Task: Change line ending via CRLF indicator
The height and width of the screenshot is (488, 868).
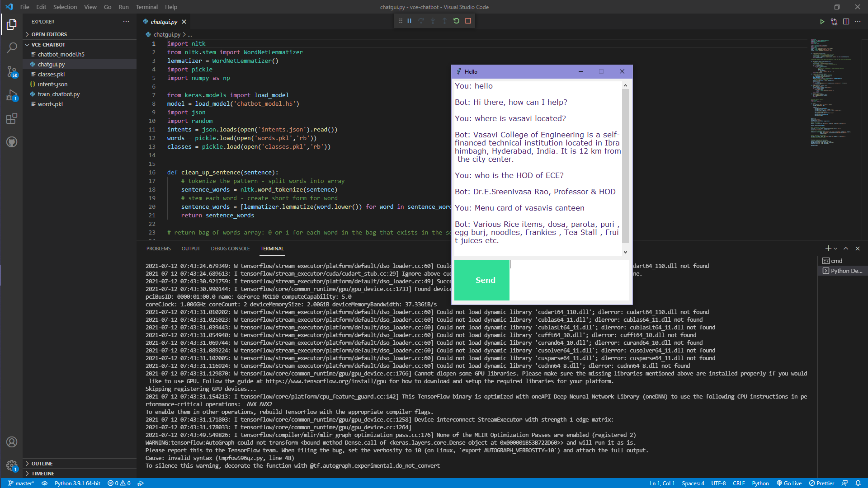Action: (739, 483)
